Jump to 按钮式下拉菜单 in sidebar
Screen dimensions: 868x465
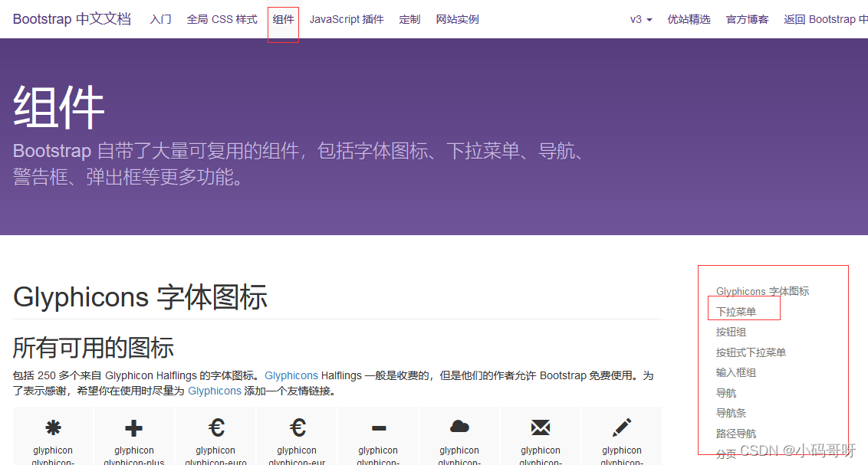click(751, 352)
